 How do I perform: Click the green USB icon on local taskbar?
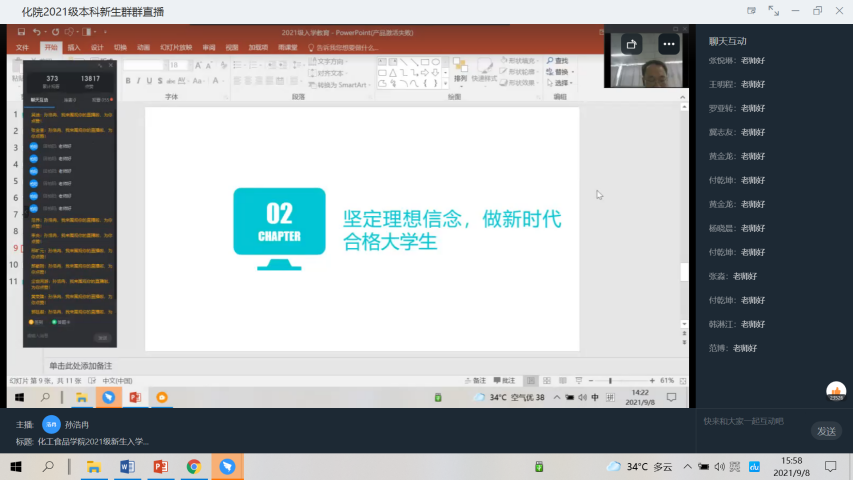539,467
